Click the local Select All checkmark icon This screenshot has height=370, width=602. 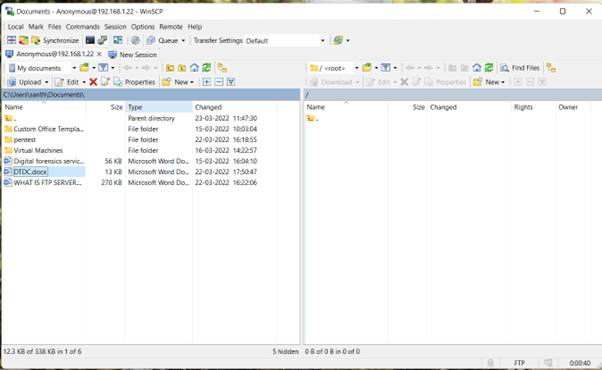coord(231,82)
